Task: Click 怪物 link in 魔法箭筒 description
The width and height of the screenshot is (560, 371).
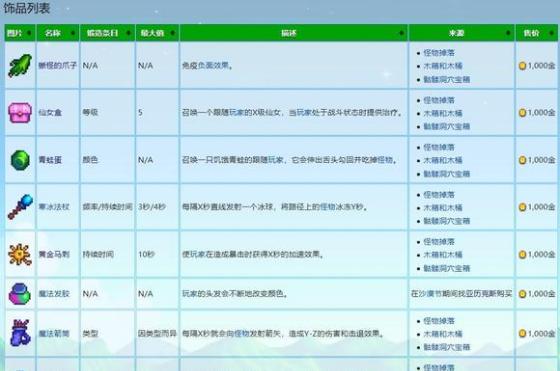Action: [241, 334]
